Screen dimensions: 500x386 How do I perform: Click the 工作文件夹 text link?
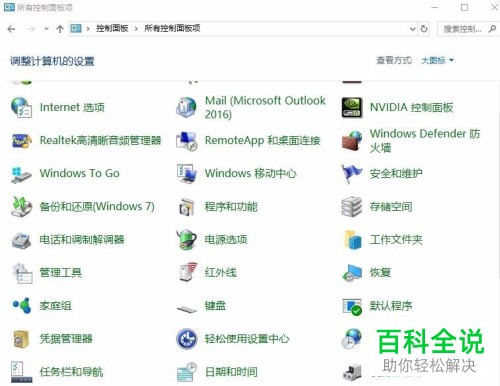[396, 239]
